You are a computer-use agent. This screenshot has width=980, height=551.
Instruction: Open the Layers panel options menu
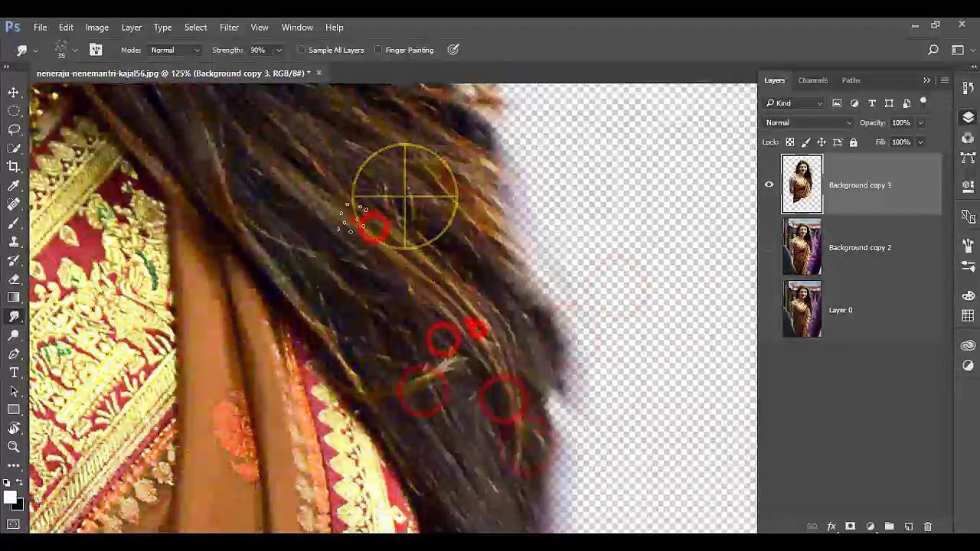click(x=945, y=80)
